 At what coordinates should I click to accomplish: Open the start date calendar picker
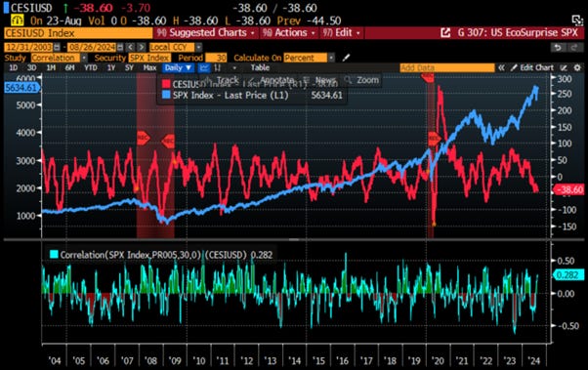coord(57,47)
